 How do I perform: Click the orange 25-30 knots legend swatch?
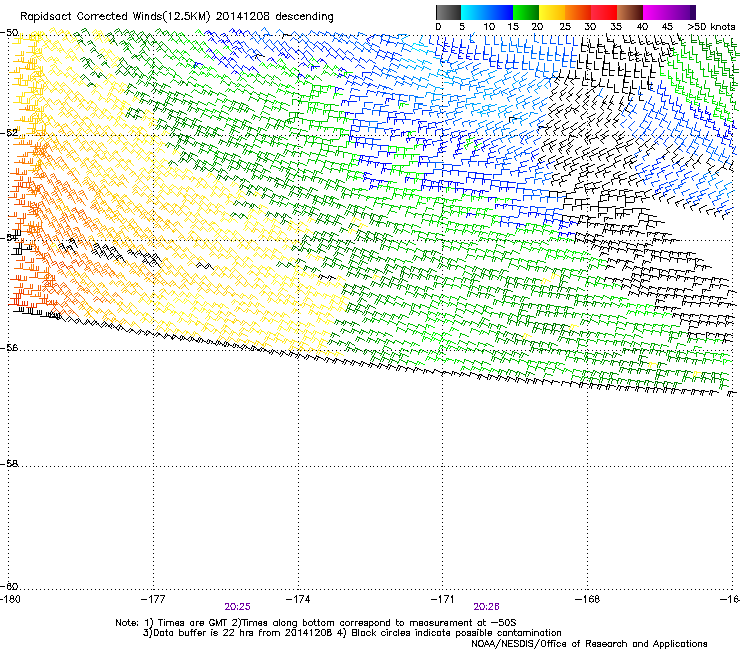[578, 12]
